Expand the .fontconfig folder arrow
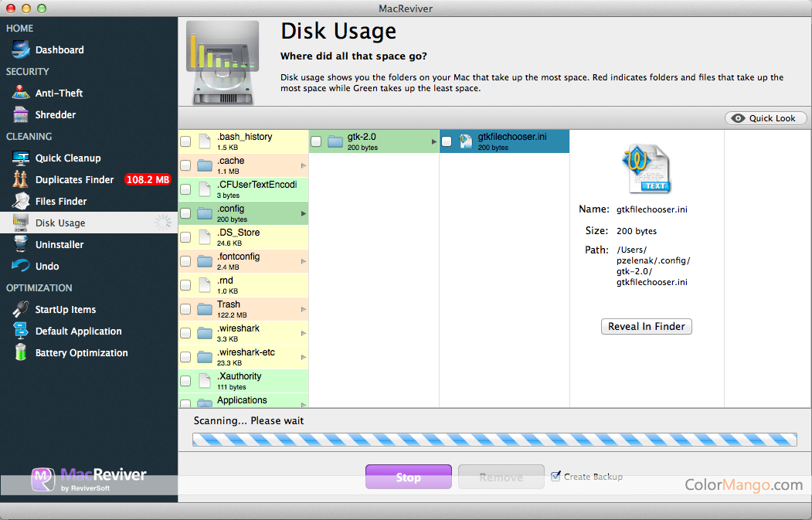 pos(303,261)
